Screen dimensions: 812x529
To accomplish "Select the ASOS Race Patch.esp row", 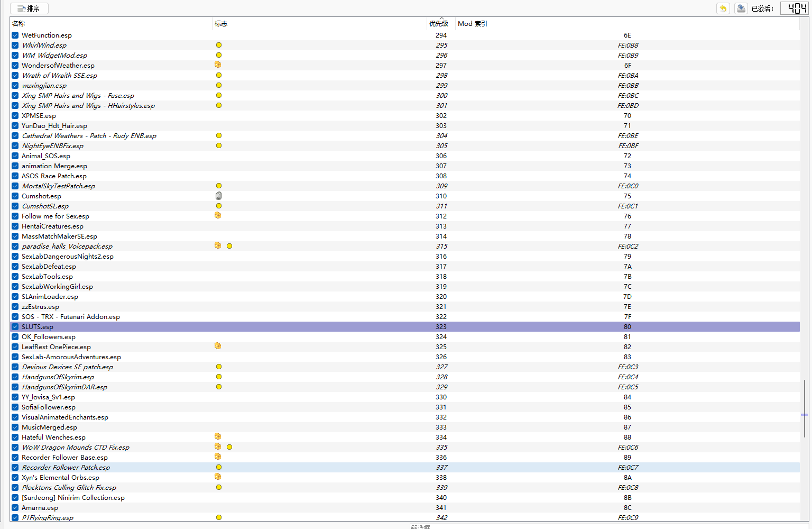I will pos(405,176).
